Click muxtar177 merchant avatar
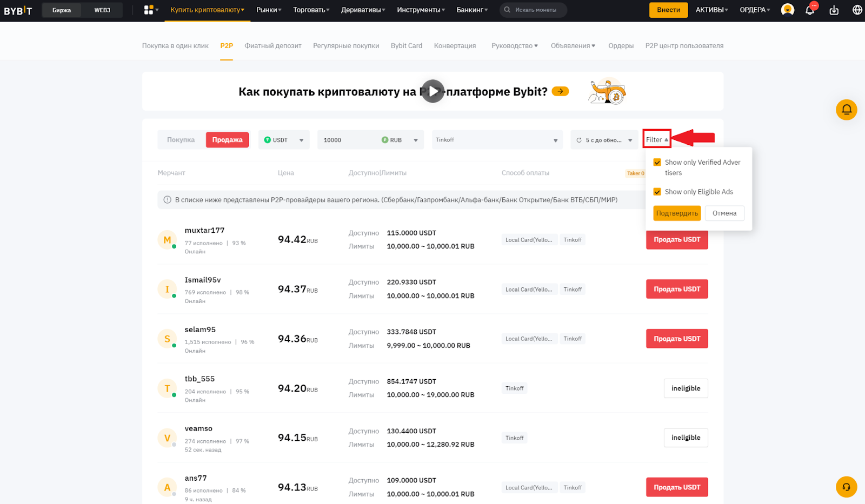The height and width of the screenshot is (504, 865). point(167,240)
